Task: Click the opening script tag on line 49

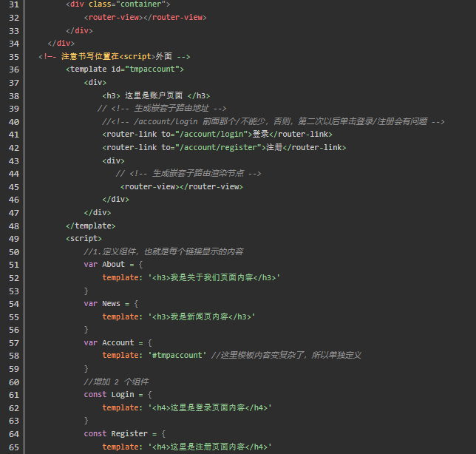Action: (x=84, y=238)
